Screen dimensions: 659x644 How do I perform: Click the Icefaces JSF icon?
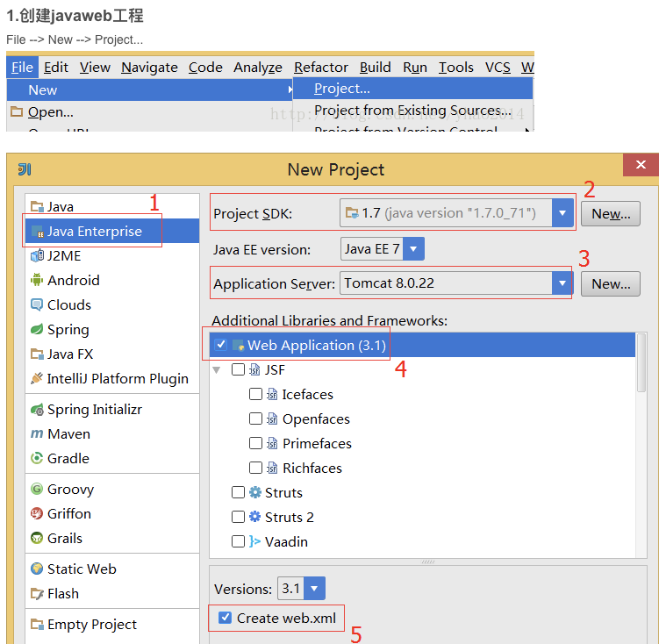272,395
